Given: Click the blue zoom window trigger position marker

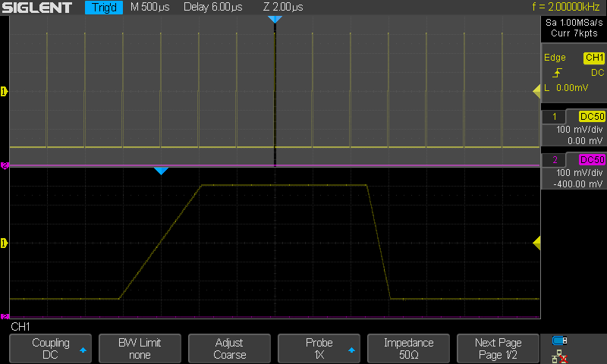Looking at the screenshot, I should point(161,171).
